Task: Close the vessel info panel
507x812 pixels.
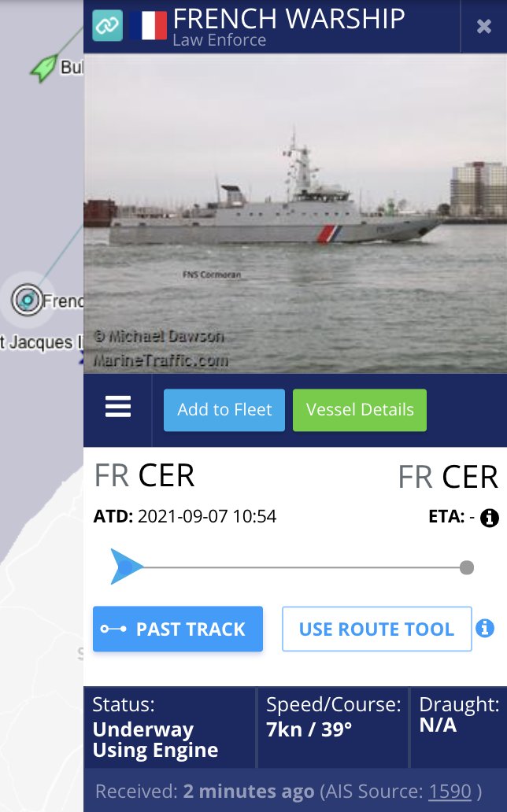Action: click(483, 26)
